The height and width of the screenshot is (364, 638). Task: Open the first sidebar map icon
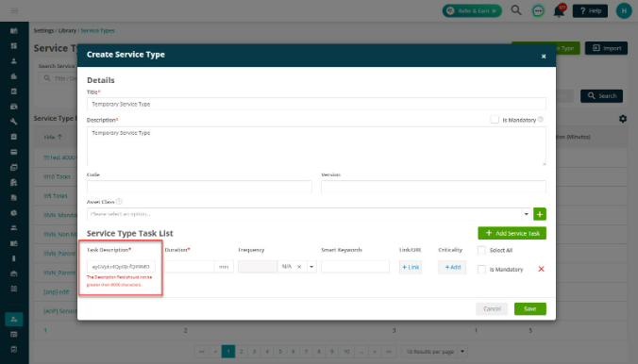pos(14,31)
